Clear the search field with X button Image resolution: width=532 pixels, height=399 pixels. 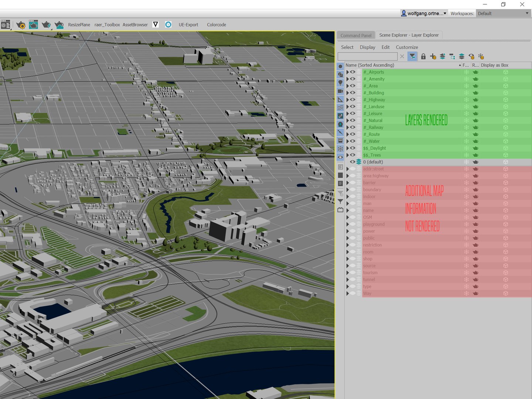[x=402, y=56]
